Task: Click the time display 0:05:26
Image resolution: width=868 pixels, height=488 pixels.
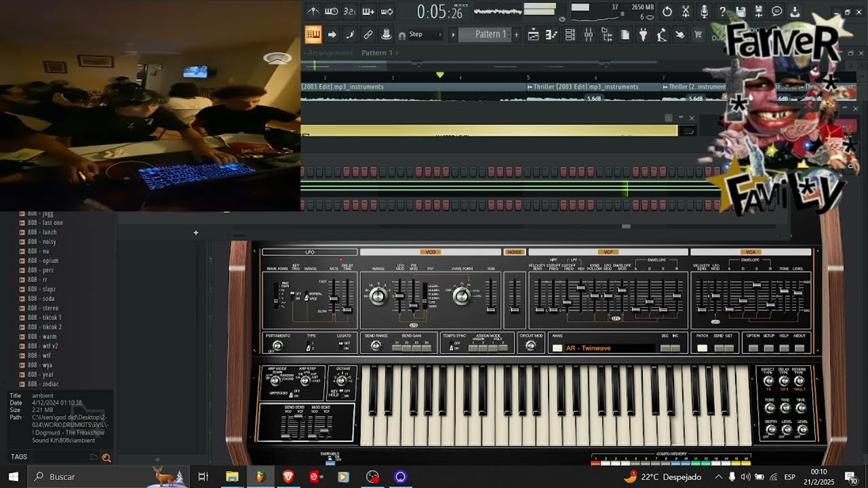Action: 439,12
